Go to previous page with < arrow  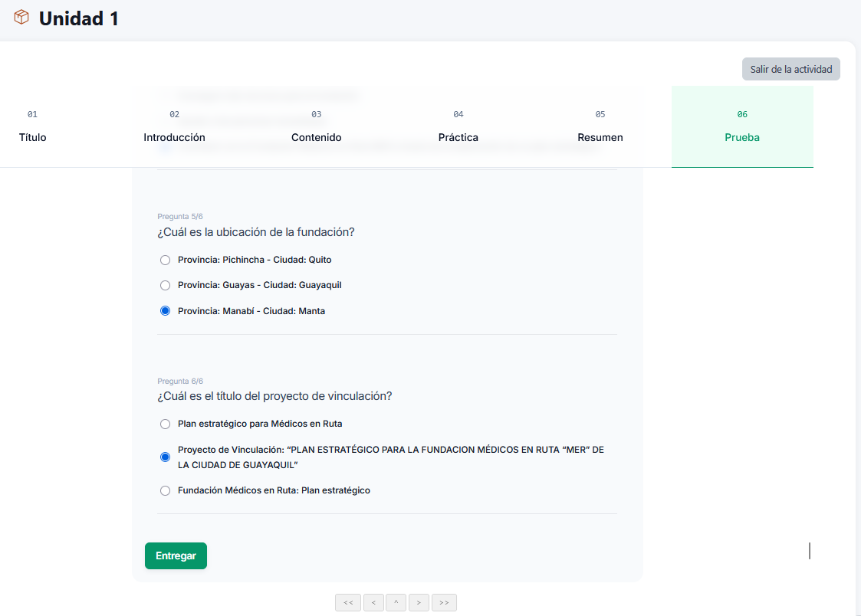(373, 603)
